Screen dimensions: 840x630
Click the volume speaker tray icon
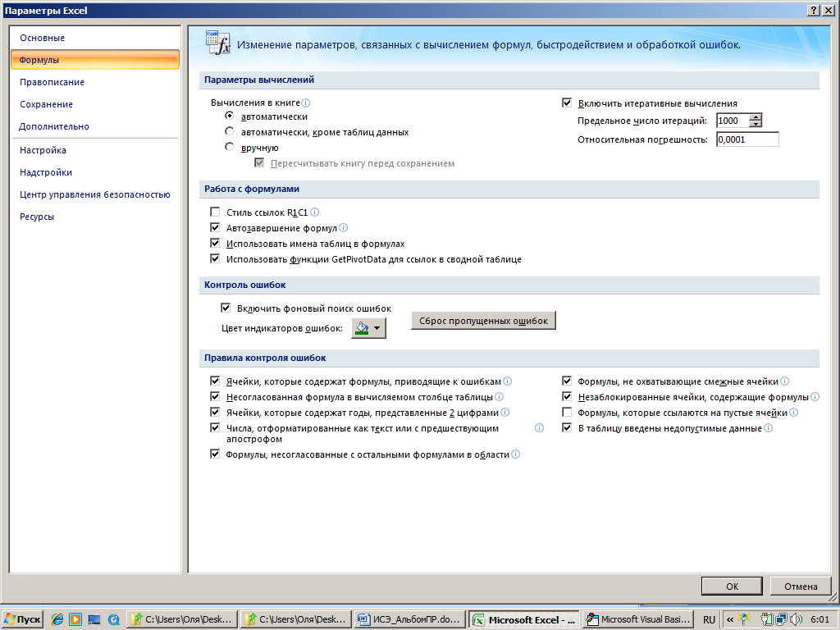coord(795,619)
